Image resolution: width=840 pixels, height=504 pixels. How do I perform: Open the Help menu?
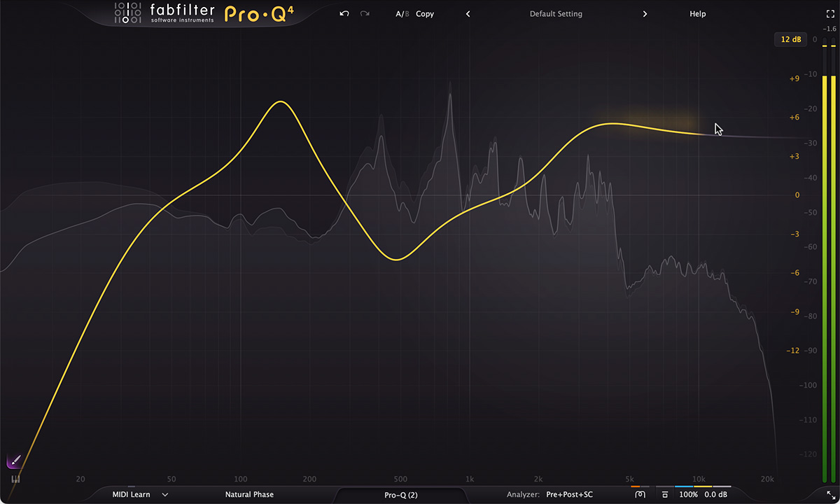click(698, 14)
